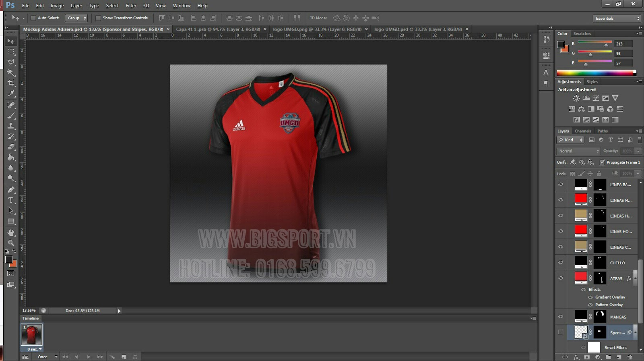Select the Crop tool
The image size is (644, 361).
tap(11, 83)
